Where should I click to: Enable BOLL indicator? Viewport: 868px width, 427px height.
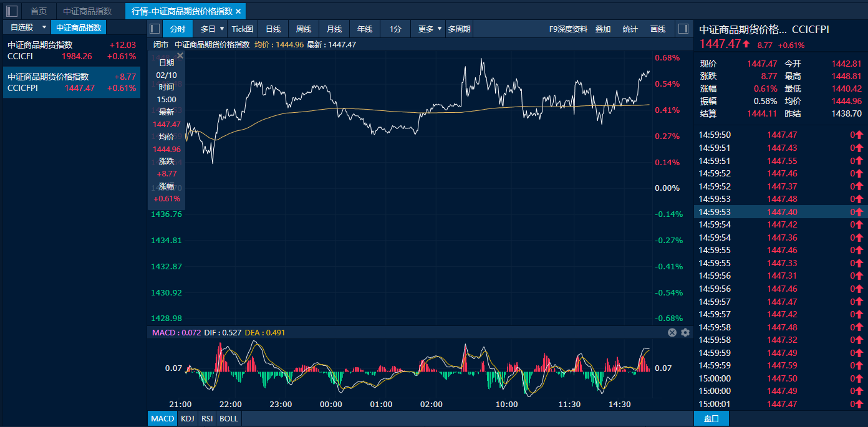click(x=229, y=418)
